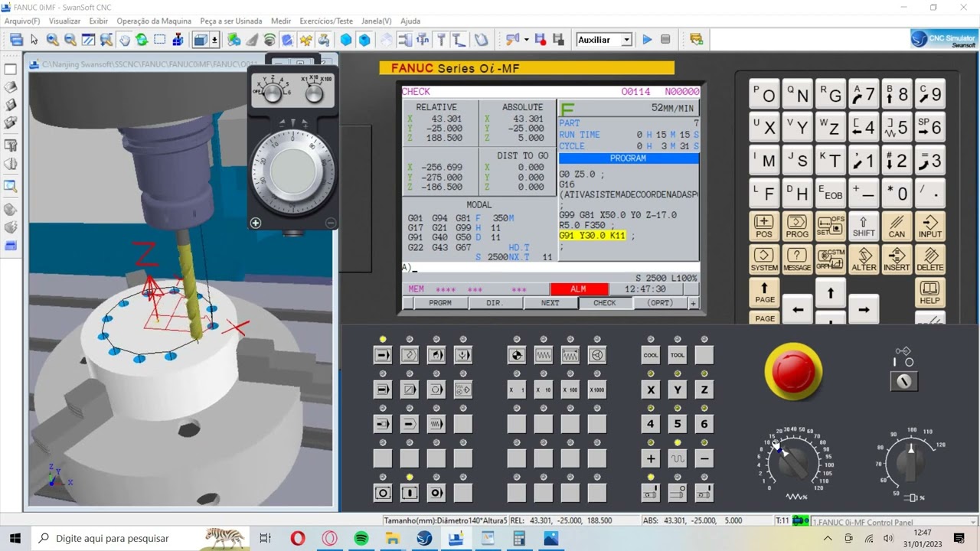Select the arrow pointer tool in toolbar
Viewport: 980px width, 551px height.
(x=34, y=40)
